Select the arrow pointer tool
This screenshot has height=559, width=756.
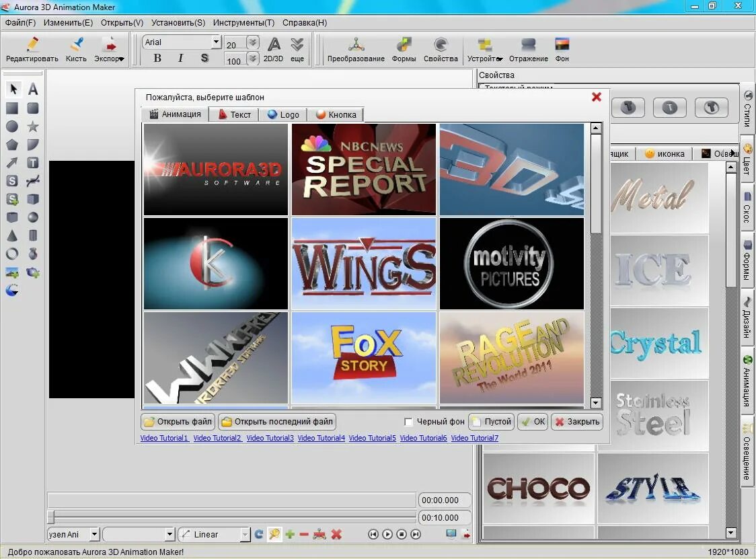coord(13,89)
